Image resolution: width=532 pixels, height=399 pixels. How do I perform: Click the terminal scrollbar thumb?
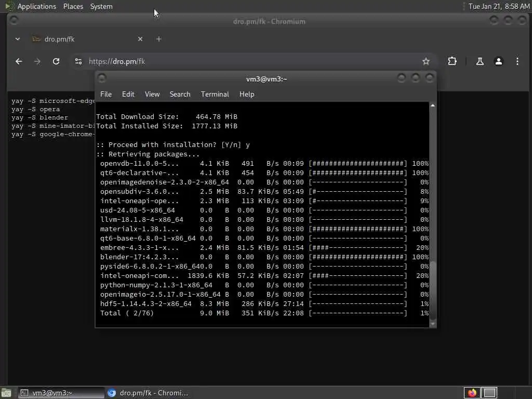click(433, 290)
